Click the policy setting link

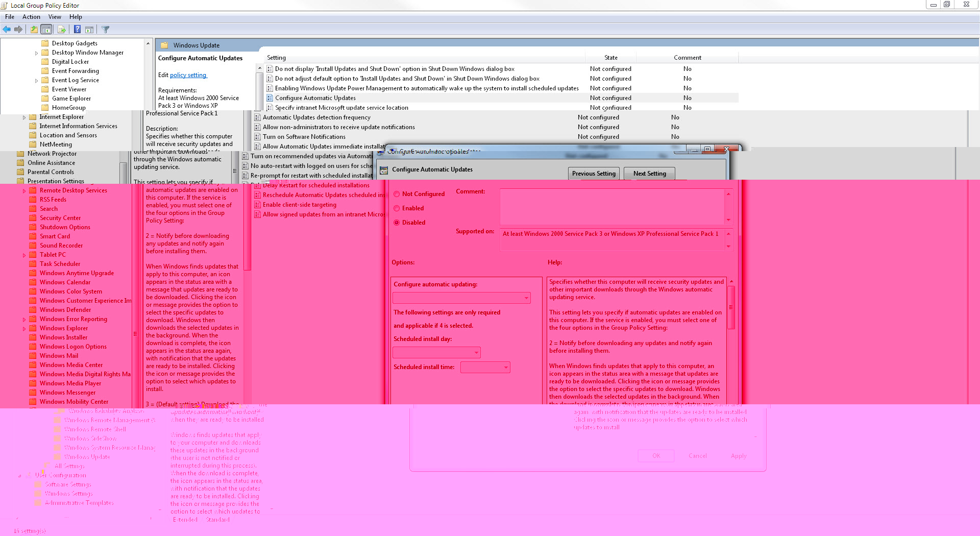(x=188, y=75)
